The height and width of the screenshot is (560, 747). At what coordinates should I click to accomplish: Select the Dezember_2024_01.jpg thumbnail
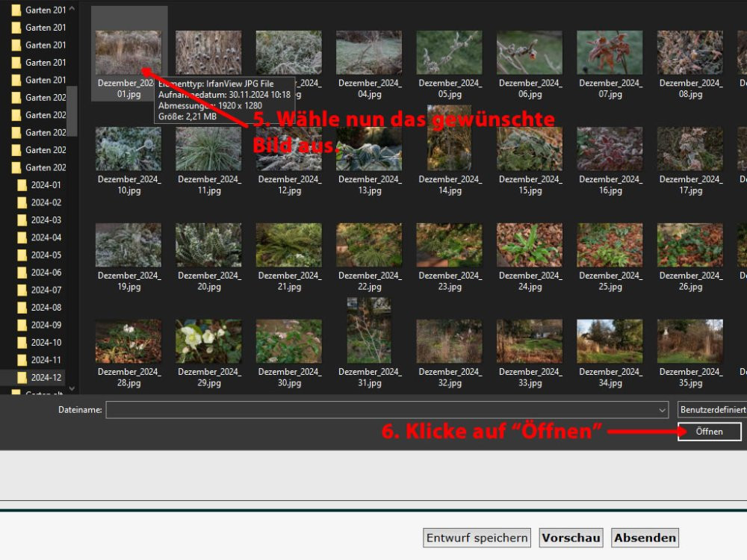(x=128, y=53)
